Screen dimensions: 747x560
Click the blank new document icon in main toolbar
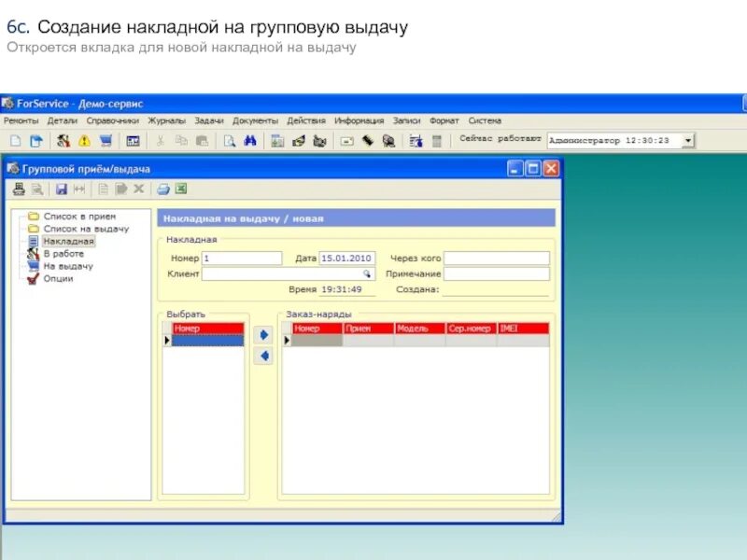point(15,141)
